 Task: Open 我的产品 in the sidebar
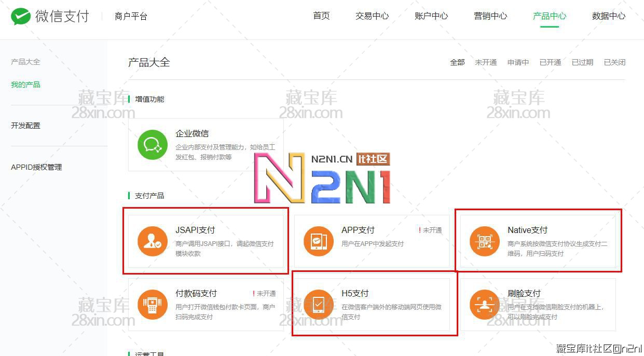tap(25, 85)
